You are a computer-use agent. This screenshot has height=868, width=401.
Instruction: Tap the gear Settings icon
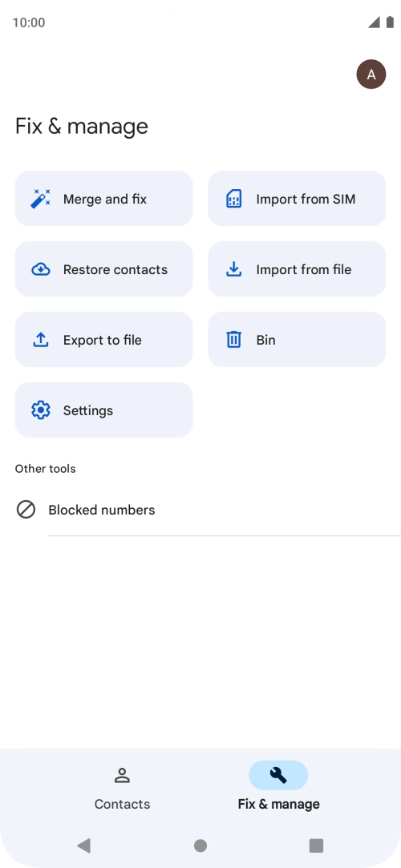click(x=40, y=410)
